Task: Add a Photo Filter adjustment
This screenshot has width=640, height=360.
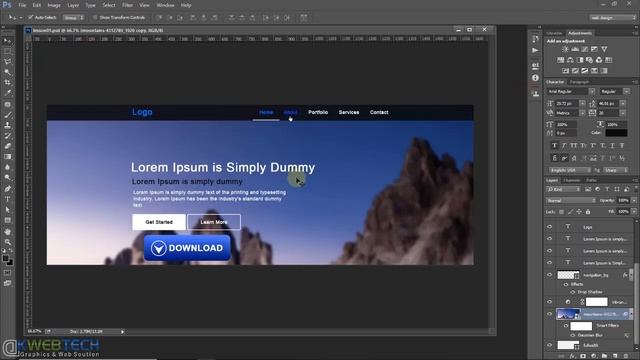Action: point(589,60)
